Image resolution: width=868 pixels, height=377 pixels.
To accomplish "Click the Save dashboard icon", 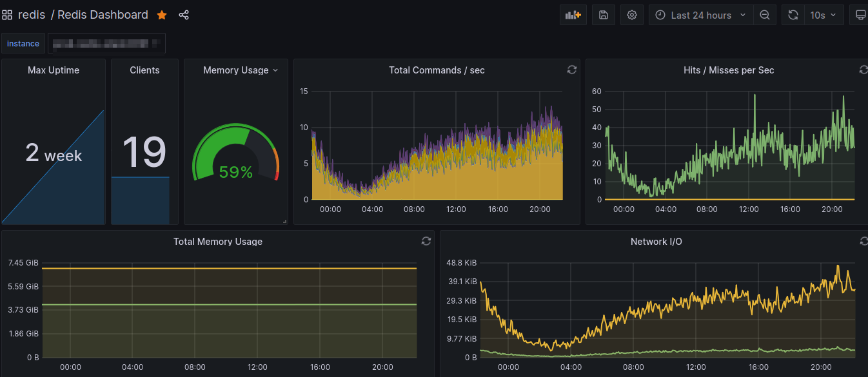I will tap(603, 14).
